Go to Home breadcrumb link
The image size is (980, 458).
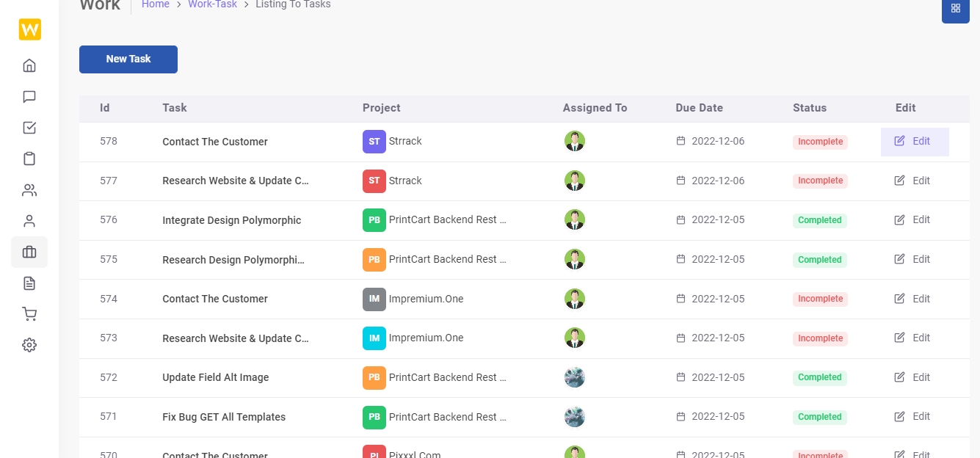click(x=156, y=4)
